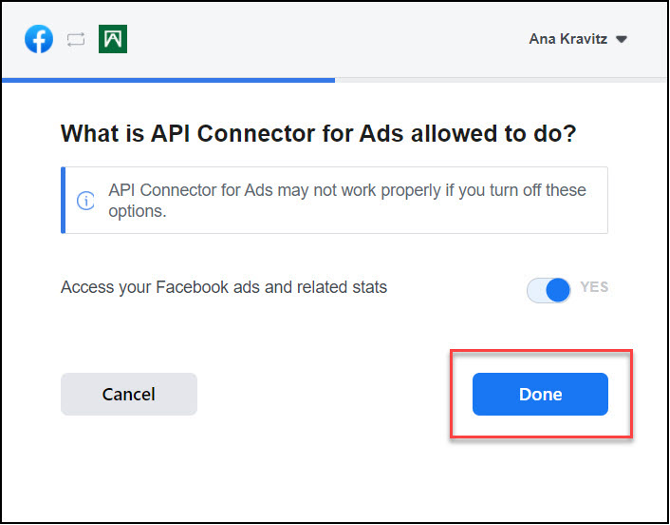The image size is (670, 525).
Task: Click the blue filled part of progress bar
Action: point(168,80)
